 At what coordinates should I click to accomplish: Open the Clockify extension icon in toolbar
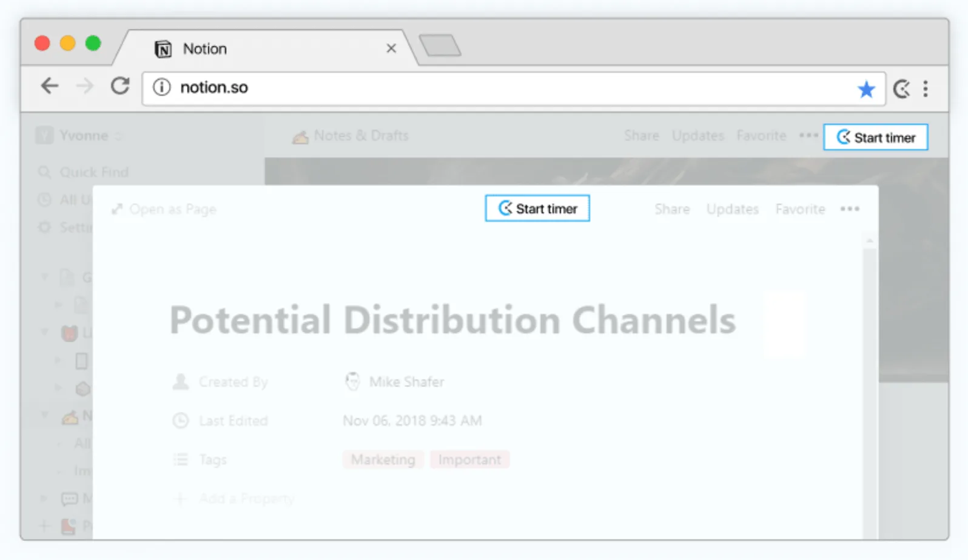[x=901, y=89]
